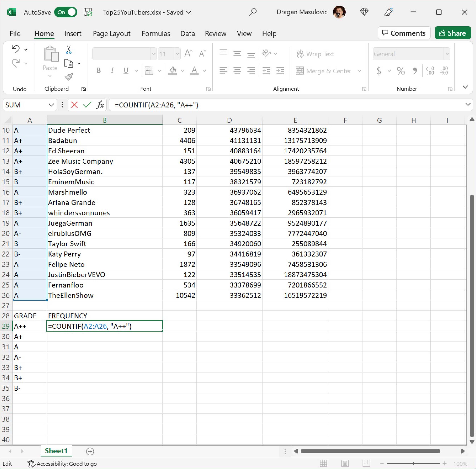Open the File menu
Viewport: 476px width, 469px height.
(x=15, y=34)
